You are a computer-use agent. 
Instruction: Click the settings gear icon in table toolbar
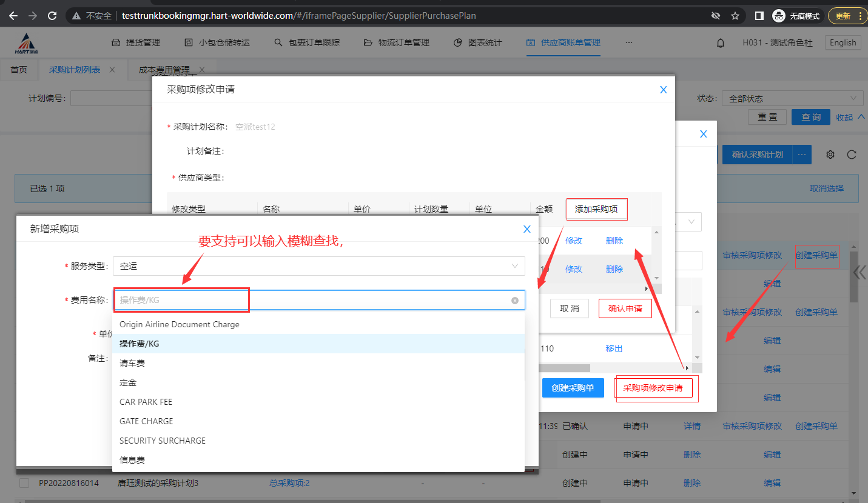pyautogui.click(x=830, y=155)
